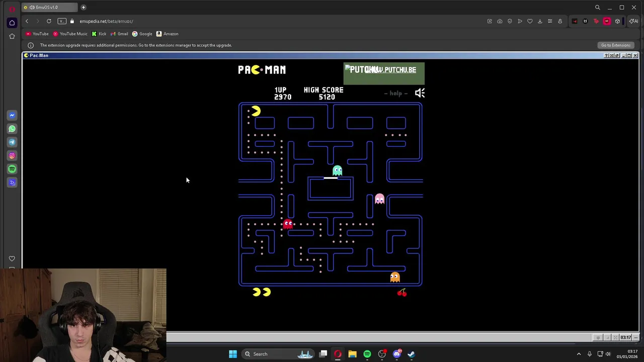644x362 pixels.
Task: Show hidden system tray icons chevron
Action: pos(579,354)
